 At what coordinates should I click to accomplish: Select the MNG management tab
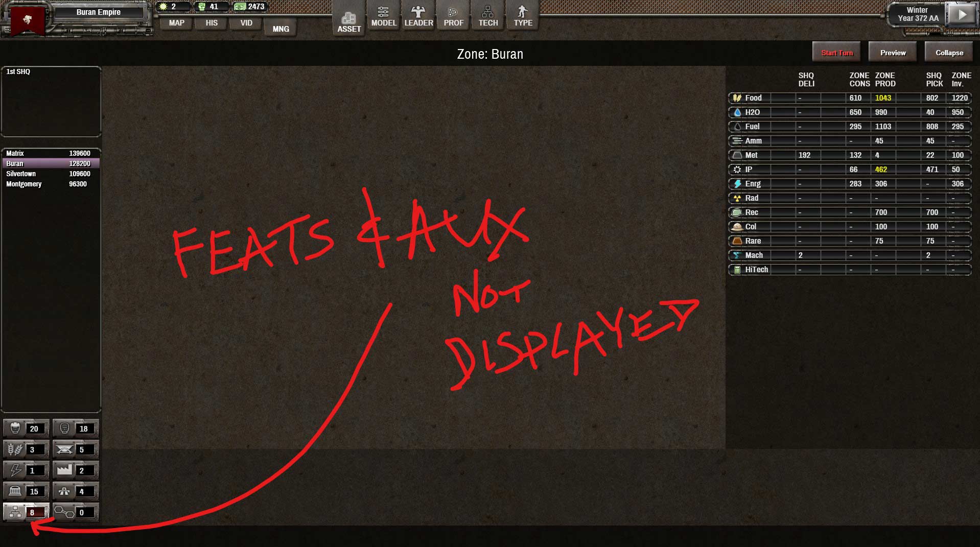(x=281, y=29)
